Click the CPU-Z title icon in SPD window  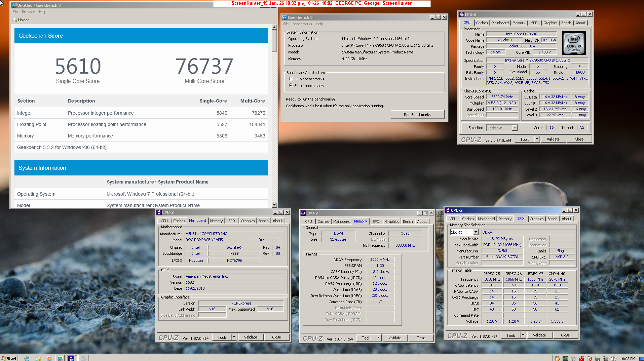(x=448, y=210)
